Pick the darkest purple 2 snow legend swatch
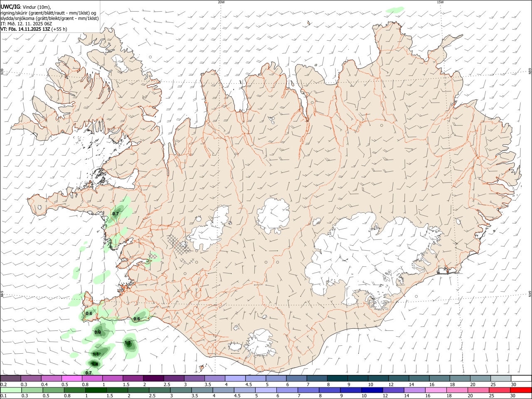 [x=153, y=378]
